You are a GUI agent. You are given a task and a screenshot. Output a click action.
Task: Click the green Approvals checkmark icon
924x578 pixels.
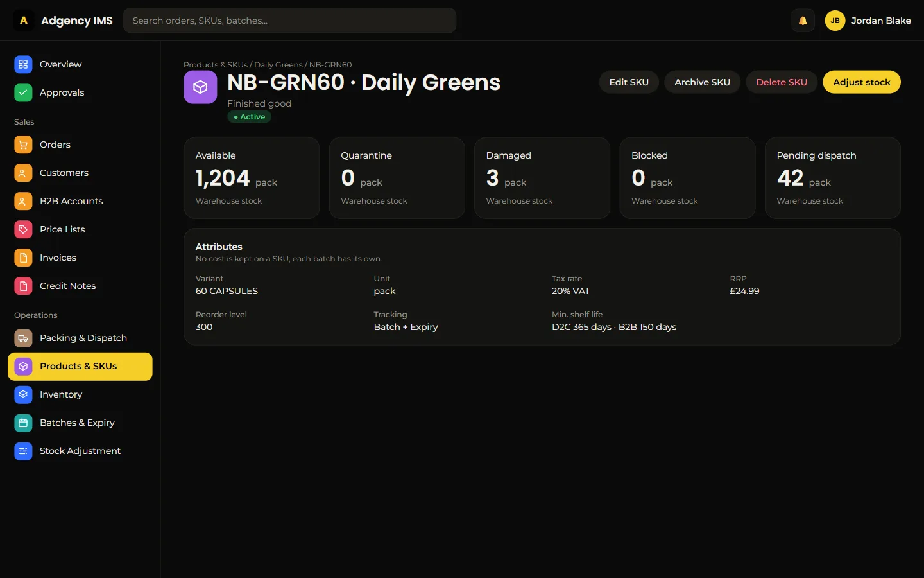point(23,92)
